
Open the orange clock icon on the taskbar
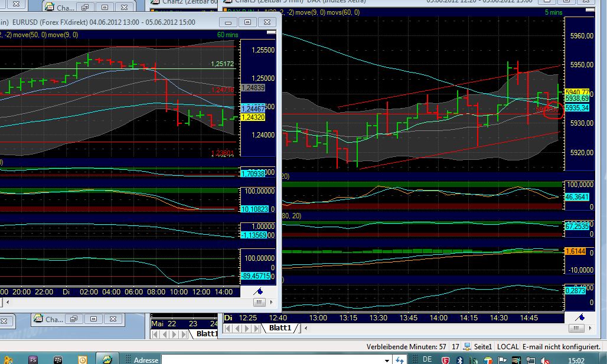click(82, 359)
